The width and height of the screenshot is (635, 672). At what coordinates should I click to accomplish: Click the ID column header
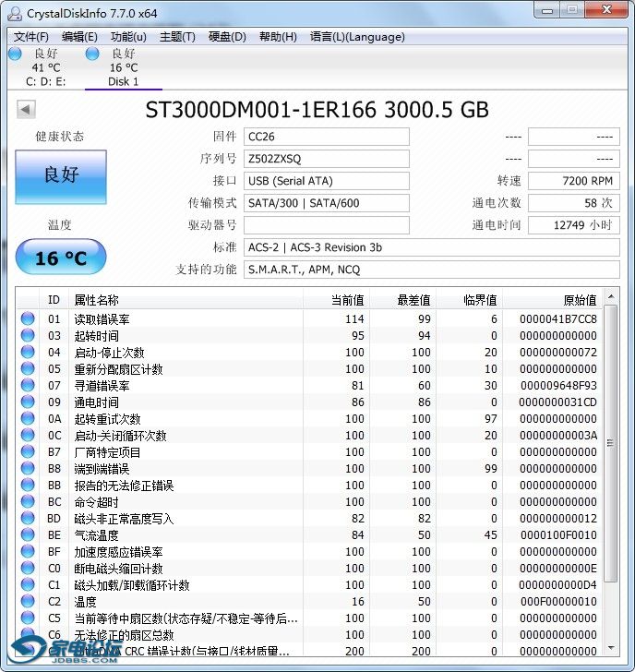tap(54, 300)
